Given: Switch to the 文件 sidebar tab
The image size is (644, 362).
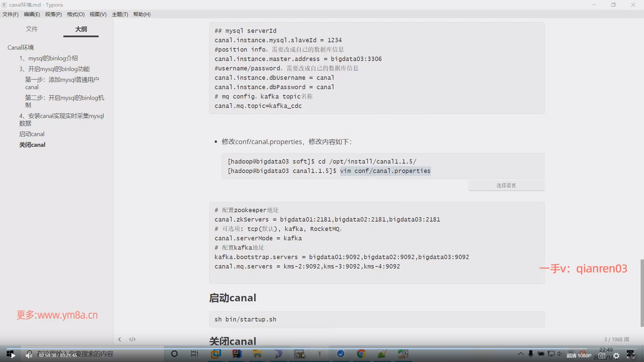Looking at the screenshot, I should click(32, 29).
